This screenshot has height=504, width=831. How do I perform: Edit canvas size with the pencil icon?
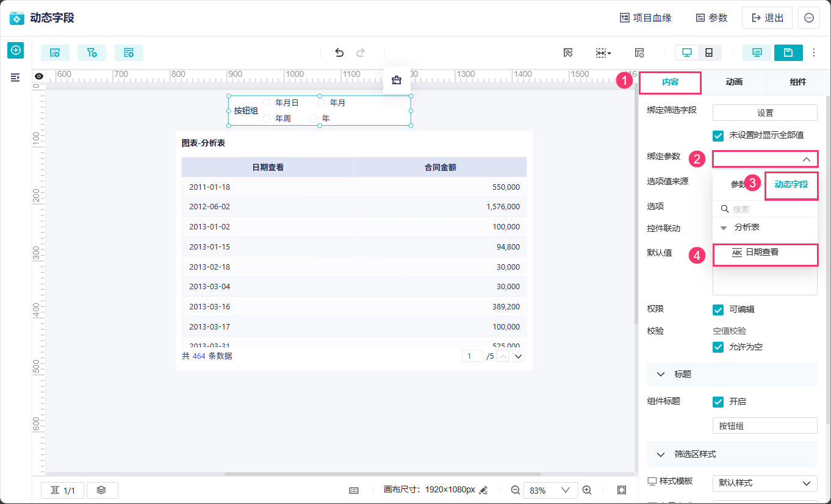pyautogui.click(x=484, y=490)
